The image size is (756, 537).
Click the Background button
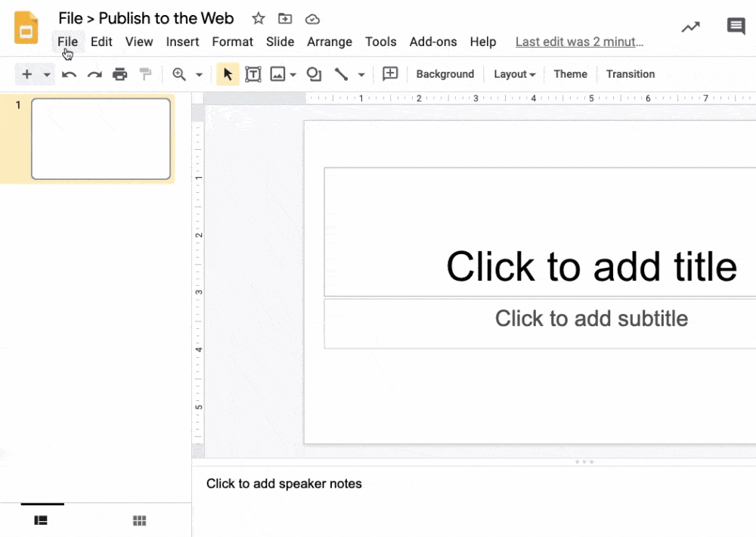[x=445, y=74]
